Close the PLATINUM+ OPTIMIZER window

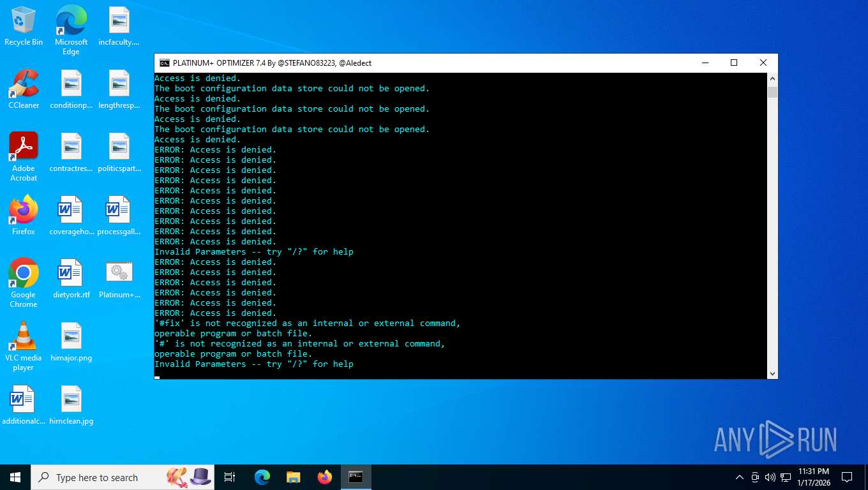click(x=763, y=63)
